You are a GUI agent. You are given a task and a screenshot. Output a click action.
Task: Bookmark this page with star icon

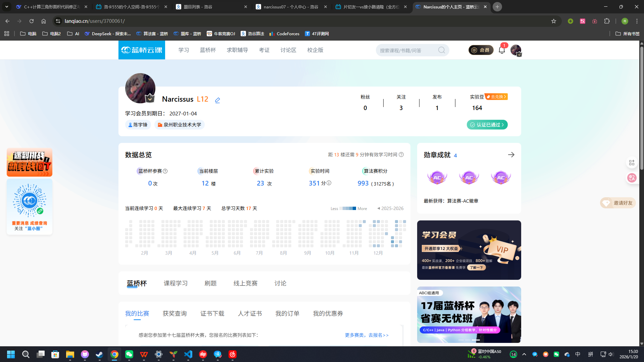(x=554, y=21)
